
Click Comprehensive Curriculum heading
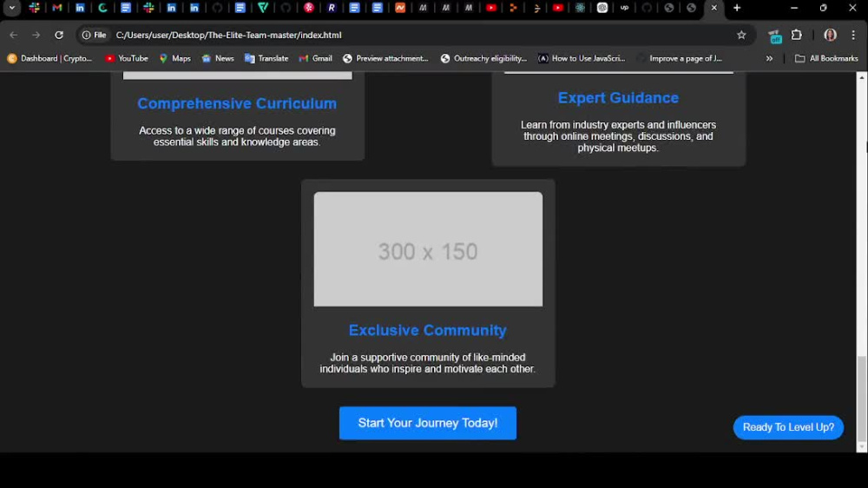coord(237,103)
